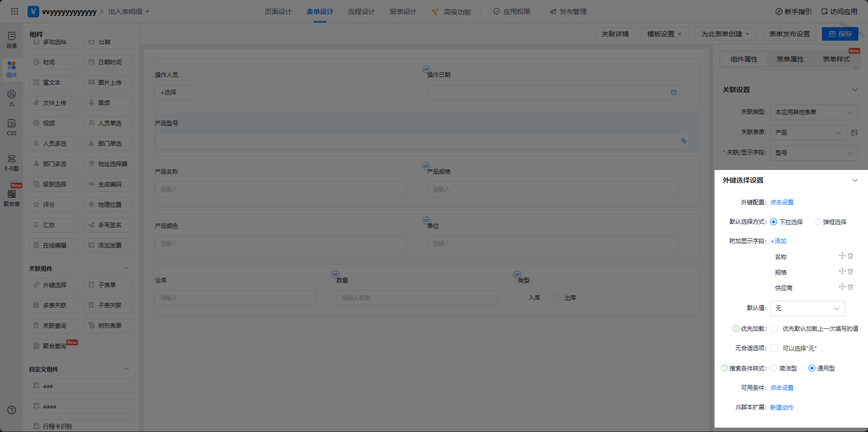Screen dimensions: 868x432
Task: Click the 产品型号 input field
Action: pos(417,141)
